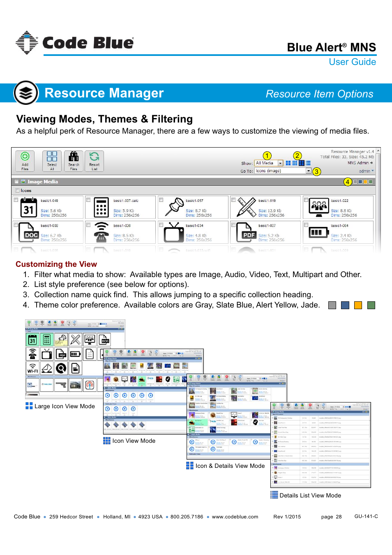
Task: Check the box for basic1-008
Action: point(16,225)
